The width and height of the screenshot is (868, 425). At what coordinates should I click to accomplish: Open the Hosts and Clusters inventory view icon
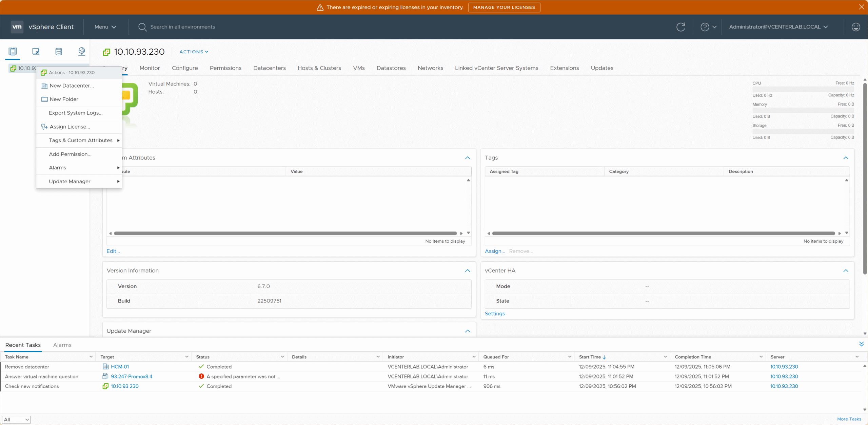tap(13, 52)
